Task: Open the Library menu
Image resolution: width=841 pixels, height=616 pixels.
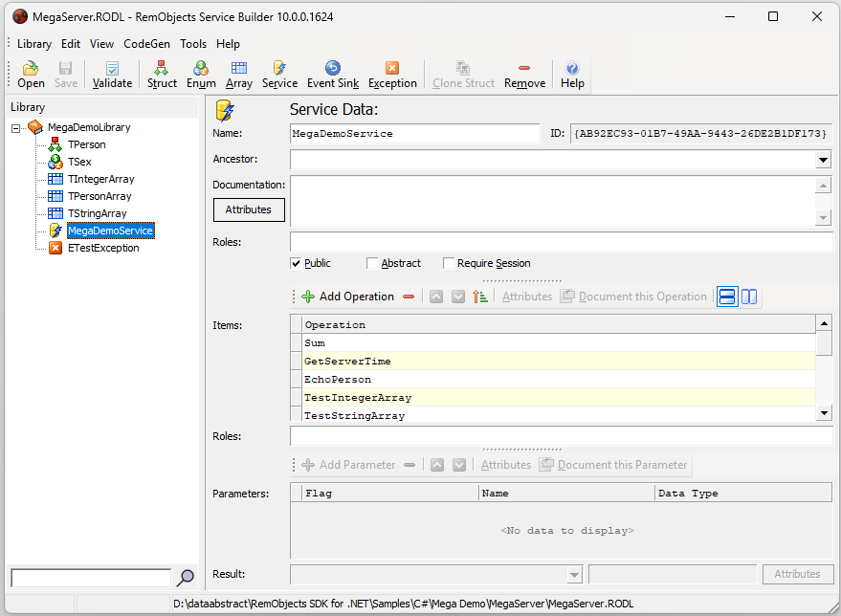Action: (x=34, y=44)
